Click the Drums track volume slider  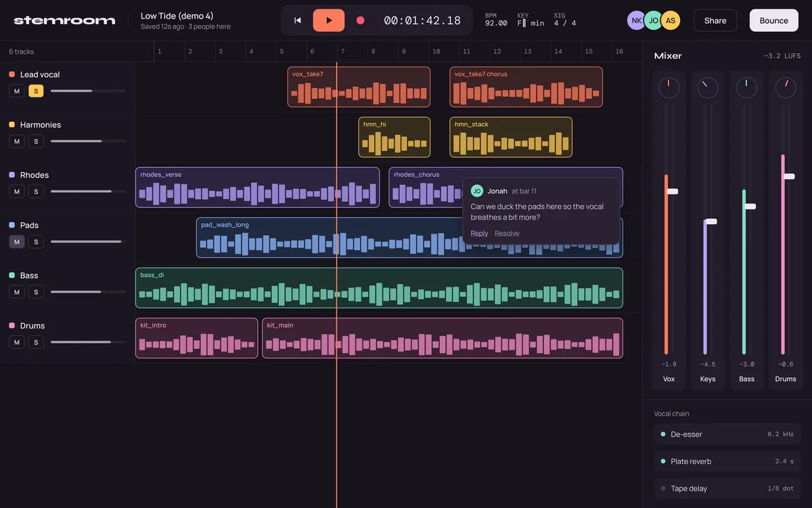(x=88, y=342)
